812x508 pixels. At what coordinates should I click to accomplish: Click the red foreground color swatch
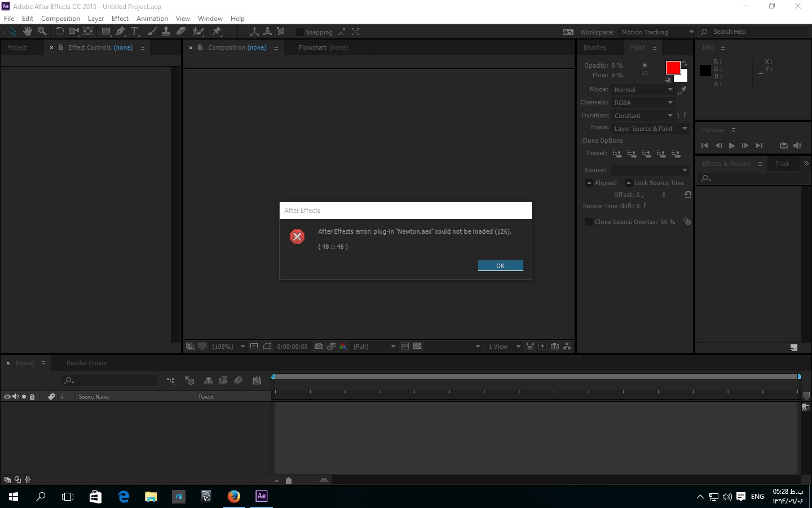[673, 68]
